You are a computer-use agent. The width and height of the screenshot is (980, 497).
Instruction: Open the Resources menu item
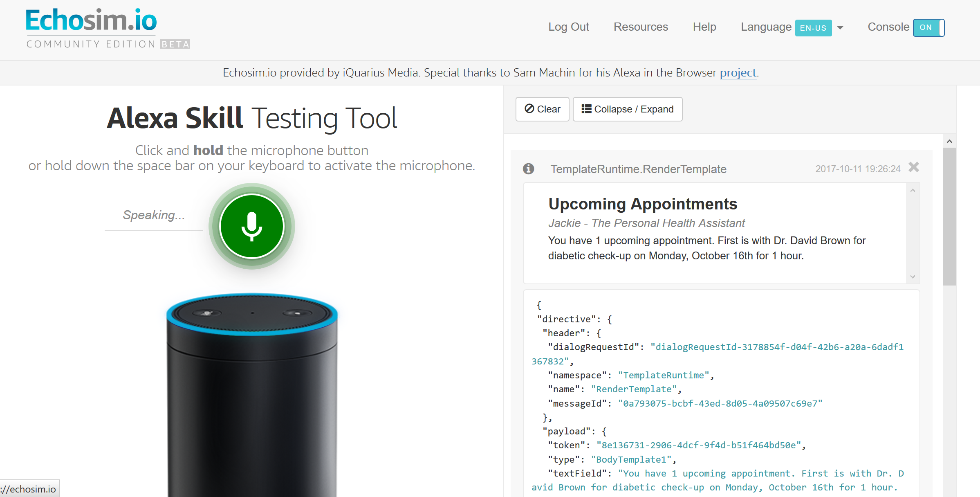[x=640, y=27]
